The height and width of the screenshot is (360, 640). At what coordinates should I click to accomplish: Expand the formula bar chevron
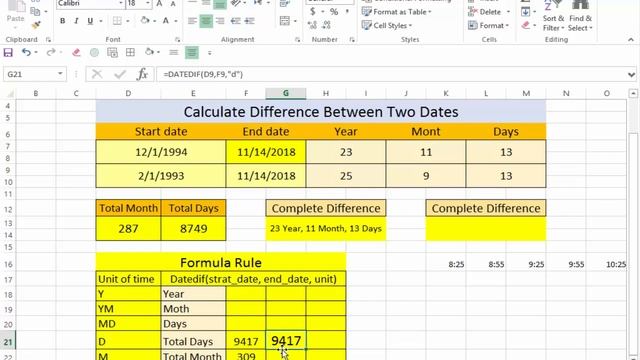(631, 75)
